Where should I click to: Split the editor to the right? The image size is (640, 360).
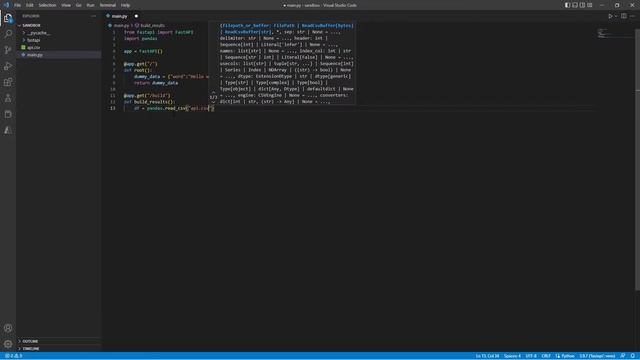click(624, 16)
